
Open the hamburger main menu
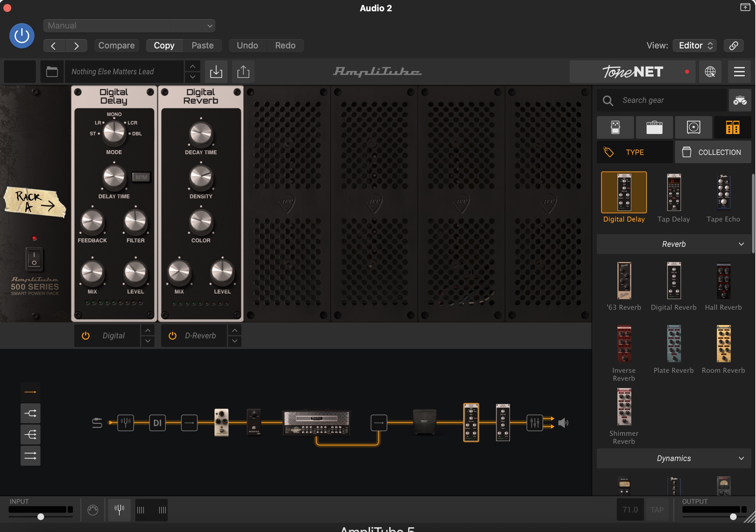point(739,72)
